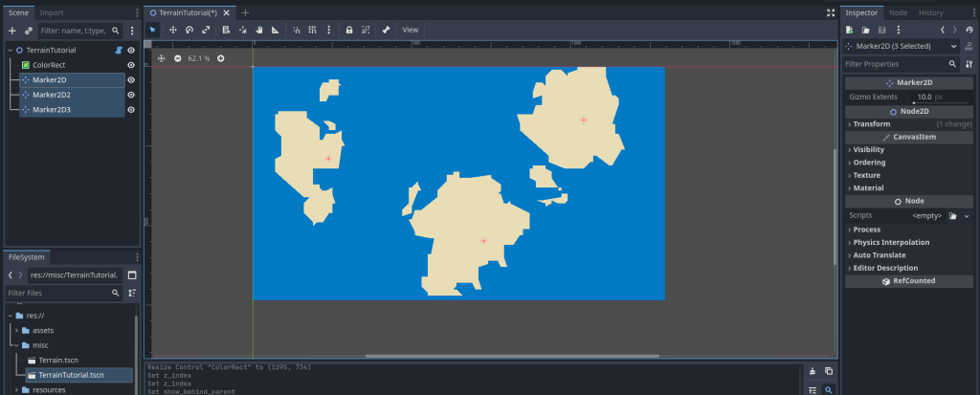980x395 pixels.
Task: Expand the Transform property section
Action: (871, 123)
